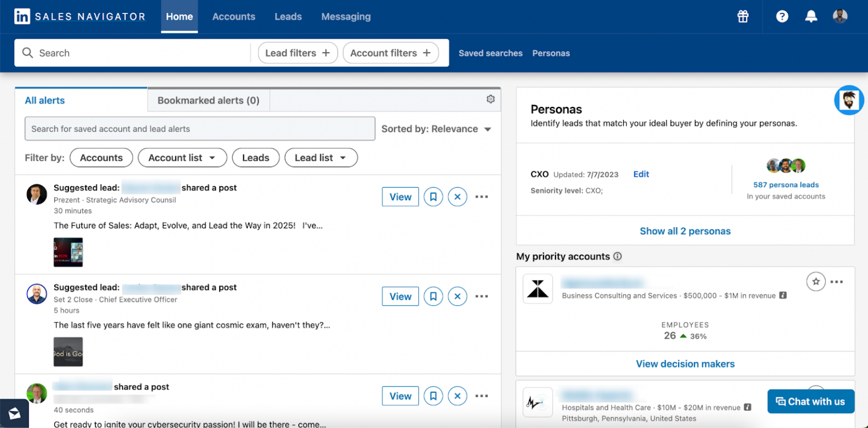
Task: Open the Help question mark icon
Action: pos(782,16)
